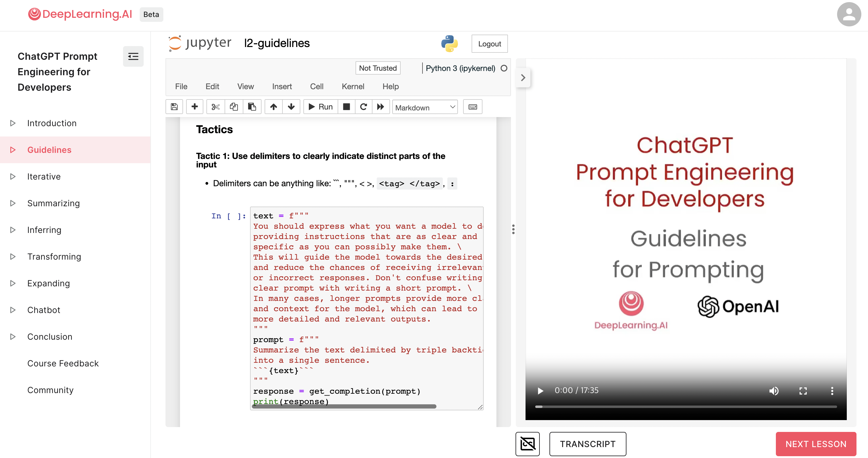Viewport: 868px width, 458px height.
Task: Open the cell type Markdown dropdown
Action: point(425,107)
